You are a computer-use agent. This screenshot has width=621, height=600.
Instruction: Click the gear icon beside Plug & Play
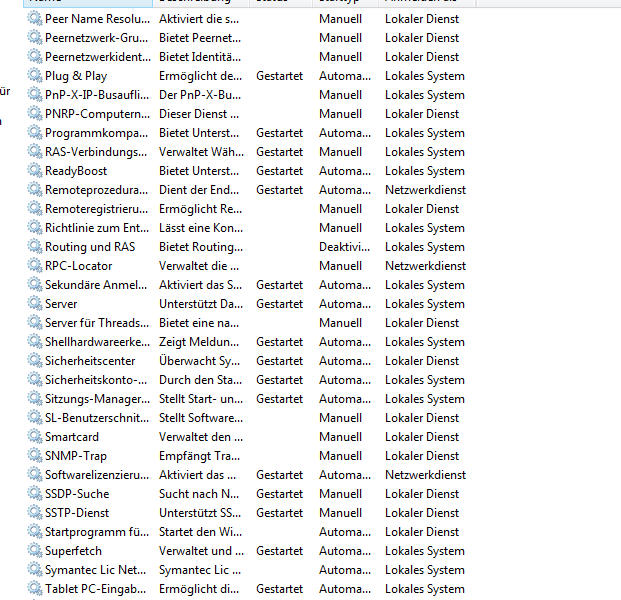click(x=35, y=76)
